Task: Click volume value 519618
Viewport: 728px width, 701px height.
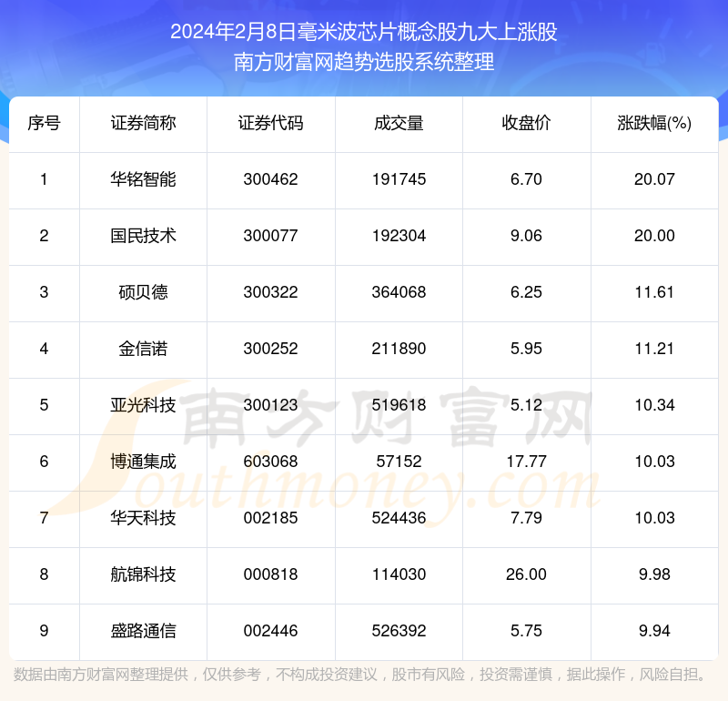Action: click(399, 405)
